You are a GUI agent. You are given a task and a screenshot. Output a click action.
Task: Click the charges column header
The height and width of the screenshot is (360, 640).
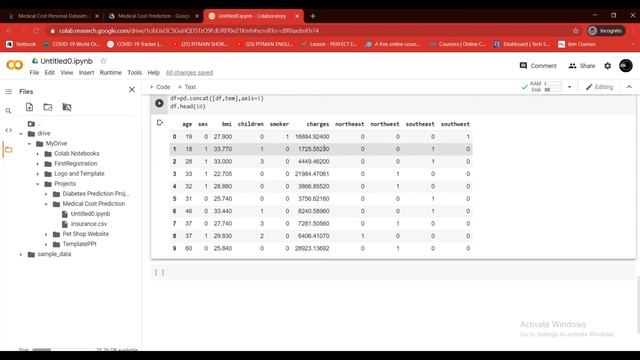(x=318, y=124)
